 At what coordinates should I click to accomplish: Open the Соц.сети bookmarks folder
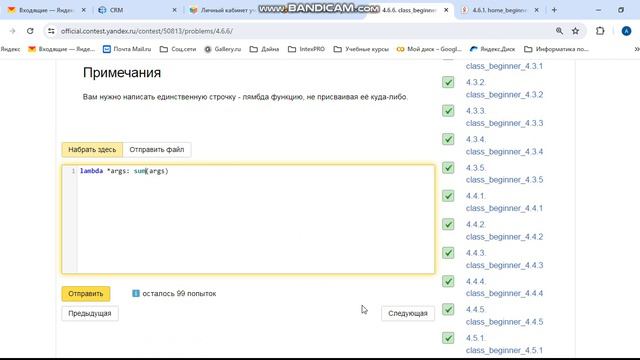(178, 49)
